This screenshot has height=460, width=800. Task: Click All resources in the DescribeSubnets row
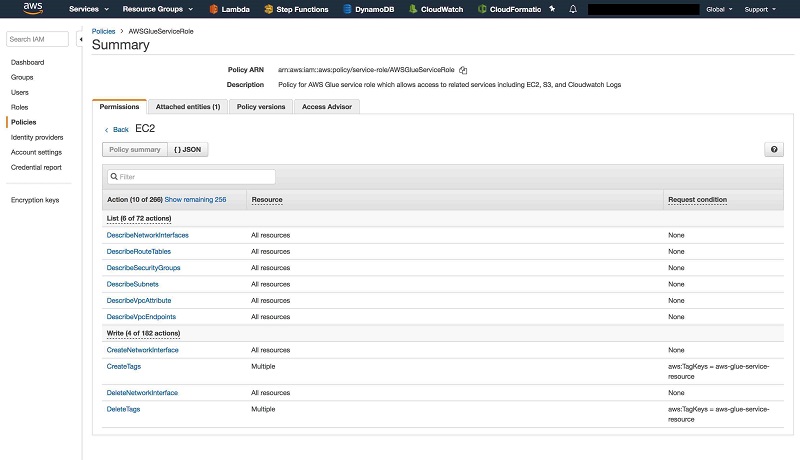point(270,284)
